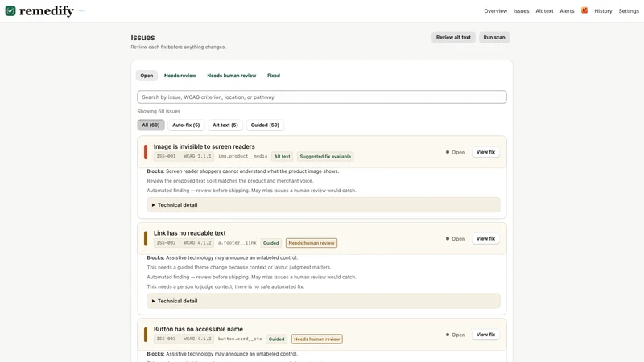This screenshot has height=362, width=644.
Task: Click the ISS-001 · WCAG 1.1.1 code tag
Action: point(184,156)
